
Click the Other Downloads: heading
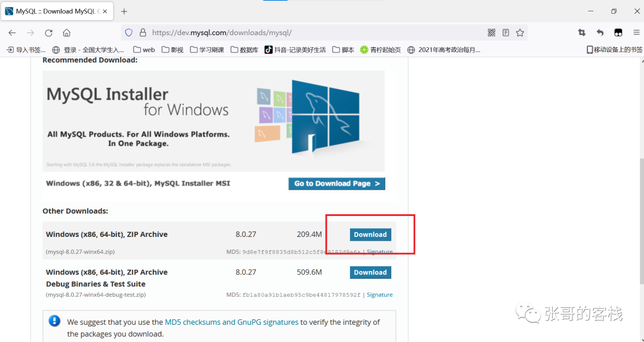pos(75,211)
